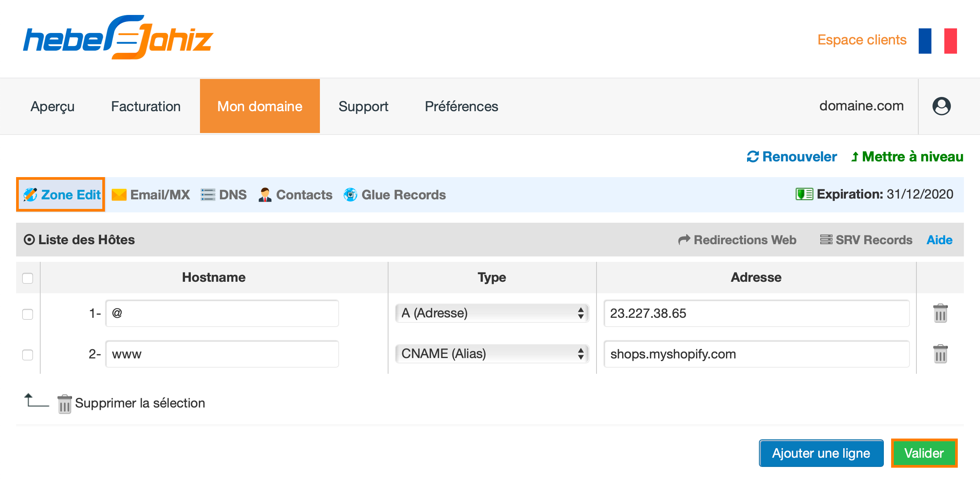980x488 pixels.
Task: Open the Facturation menu
Action: pyautogui.click(x=146, y=106)
